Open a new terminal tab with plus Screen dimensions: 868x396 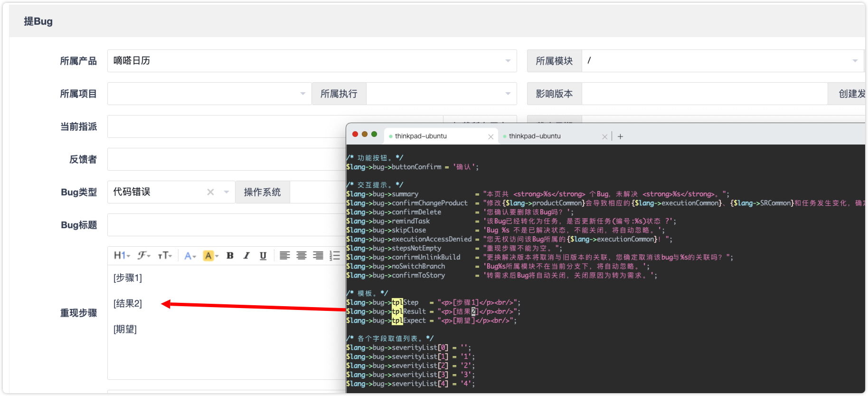(620, 136)
